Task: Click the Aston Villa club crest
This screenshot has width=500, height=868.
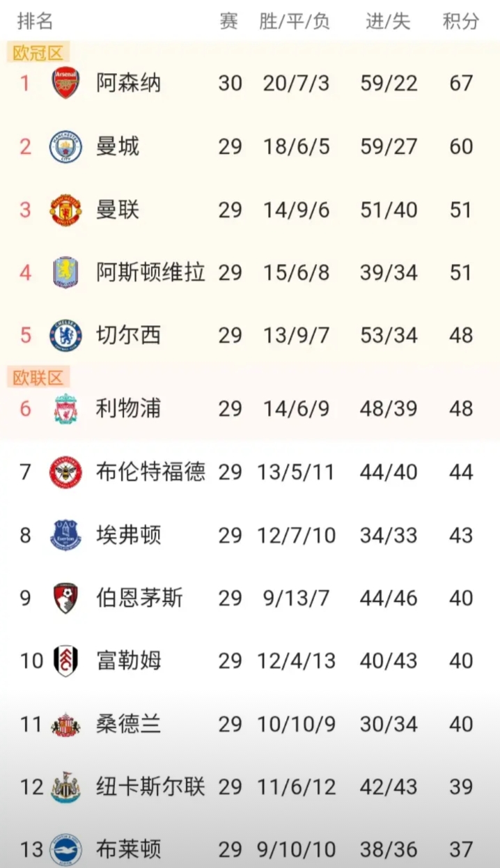Action: pyautogui.click(x=65, y=272)
